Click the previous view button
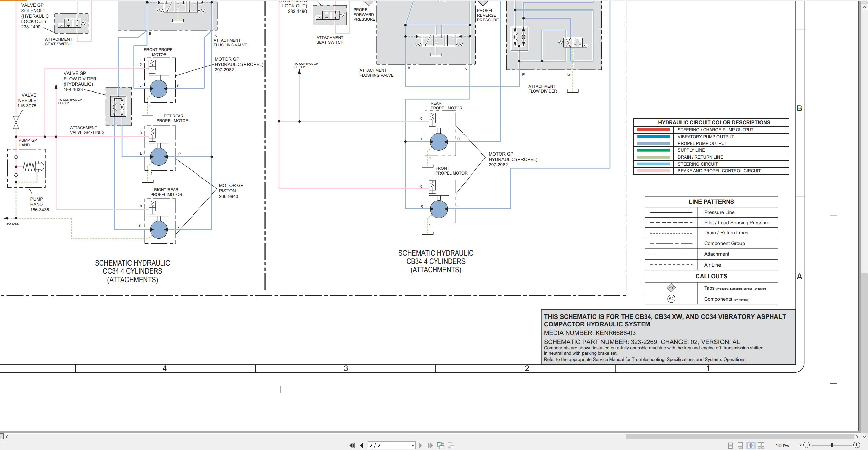This screenshot has width=868, height=450. point(441,445)
